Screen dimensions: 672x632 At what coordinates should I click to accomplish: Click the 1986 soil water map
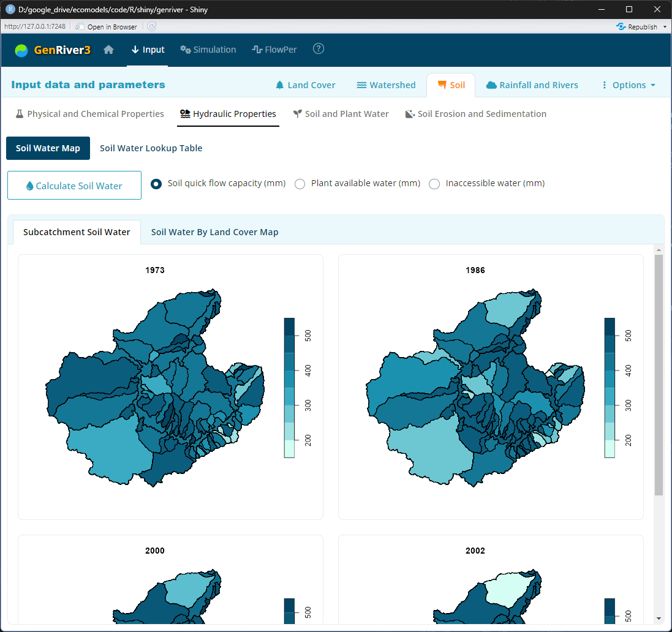pos(475,388)
